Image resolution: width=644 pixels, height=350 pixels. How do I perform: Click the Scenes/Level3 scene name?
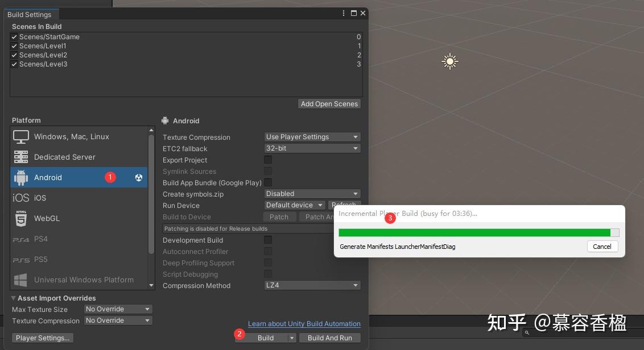[x=43, y=64]
